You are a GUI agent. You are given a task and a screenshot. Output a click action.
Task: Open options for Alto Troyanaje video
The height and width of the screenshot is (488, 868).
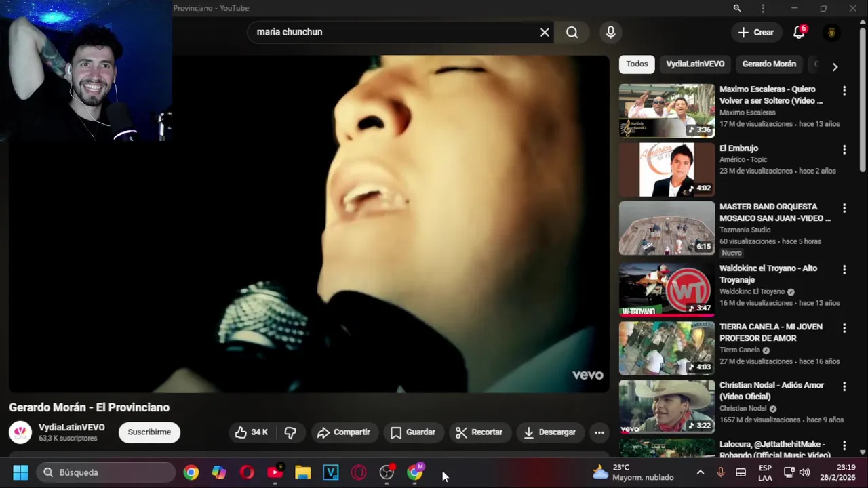(x=844, y=270)
